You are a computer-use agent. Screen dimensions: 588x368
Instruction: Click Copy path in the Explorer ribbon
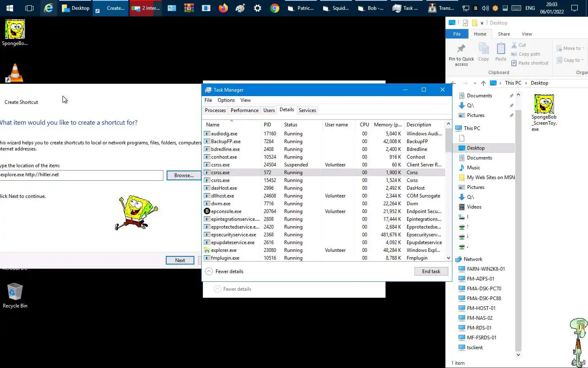(x=526, y=54)
